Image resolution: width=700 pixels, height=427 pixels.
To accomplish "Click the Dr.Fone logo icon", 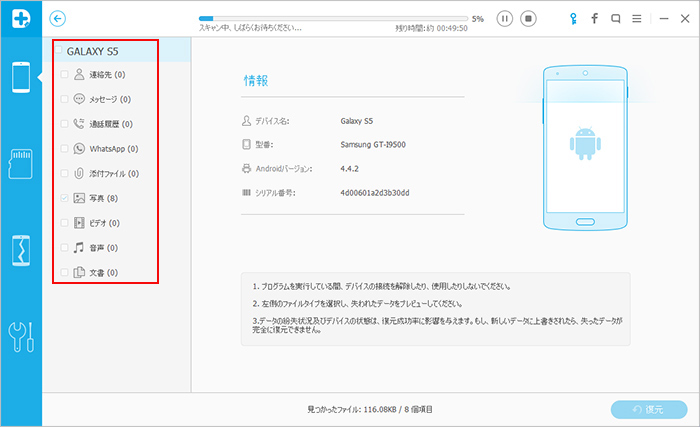I will coord(21,19).
